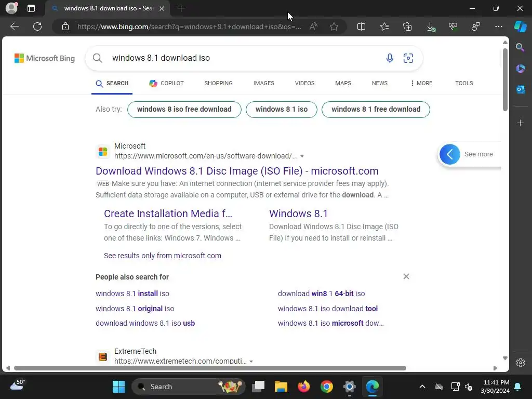Open Create Installation Media sublink
This screenshot has width=532, height=399.
tap(168, 214)
